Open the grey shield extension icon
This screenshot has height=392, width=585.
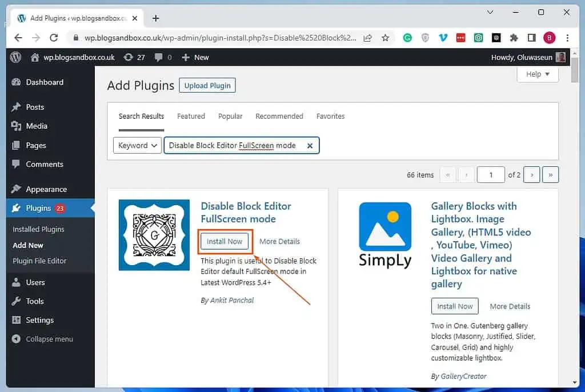[425, 38]
